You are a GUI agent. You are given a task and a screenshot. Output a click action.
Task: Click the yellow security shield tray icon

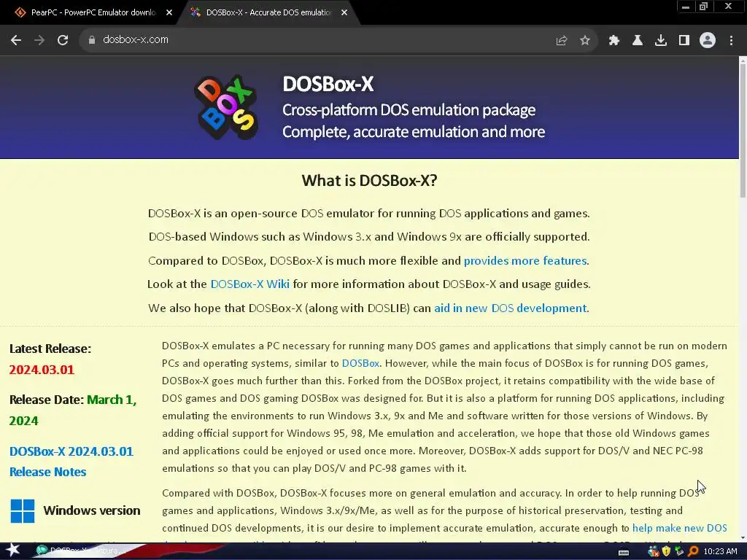tap(666, 551)
